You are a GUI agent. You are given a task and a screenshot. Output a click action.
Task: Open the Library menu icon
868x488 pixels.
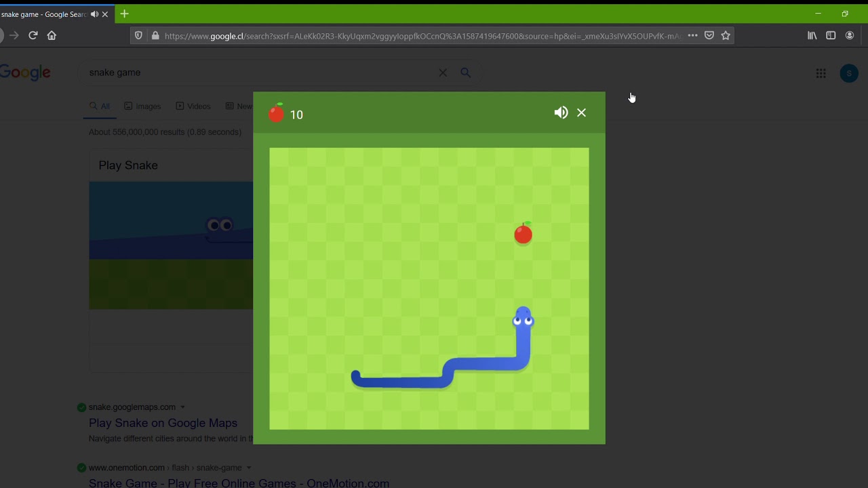click(x=812, y=35)
